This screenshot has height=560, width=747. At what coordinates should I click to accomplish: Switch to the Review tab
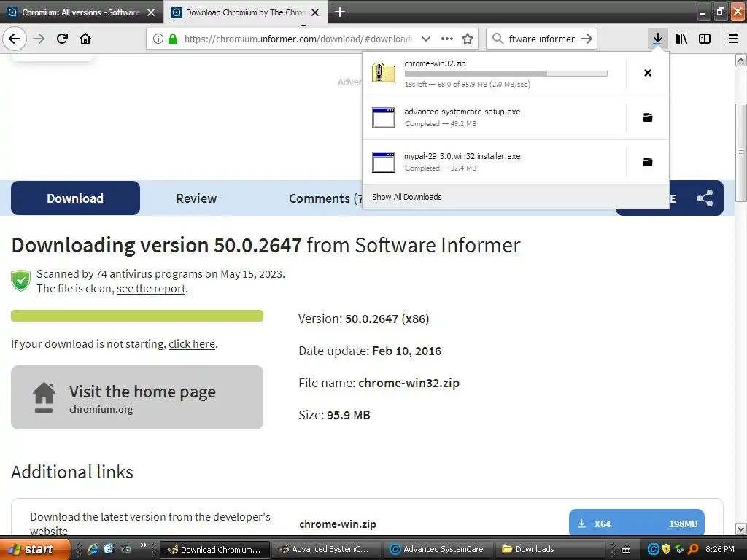(196, 198)
